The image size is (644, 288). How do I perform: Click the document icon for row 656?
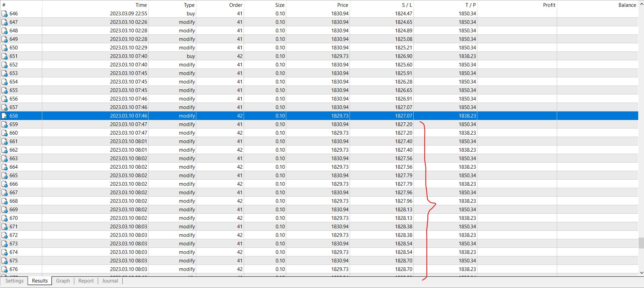(4, 99)
